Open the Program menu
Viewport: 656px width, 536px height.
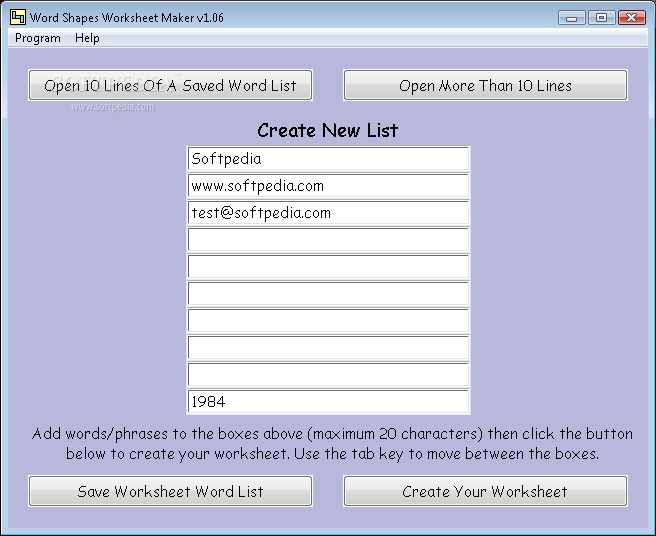pyautogui.click(x=38, y=38)
